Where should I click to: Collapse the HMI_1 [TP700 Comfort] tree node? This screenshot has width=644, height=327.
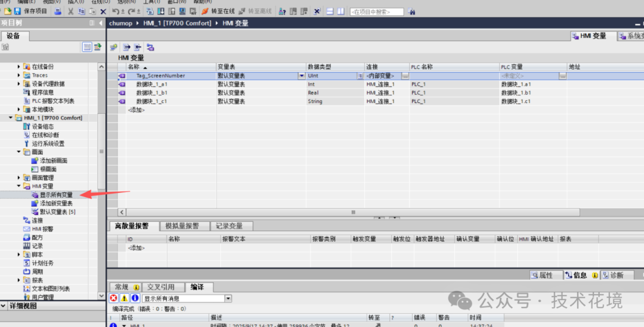point(11,118)
